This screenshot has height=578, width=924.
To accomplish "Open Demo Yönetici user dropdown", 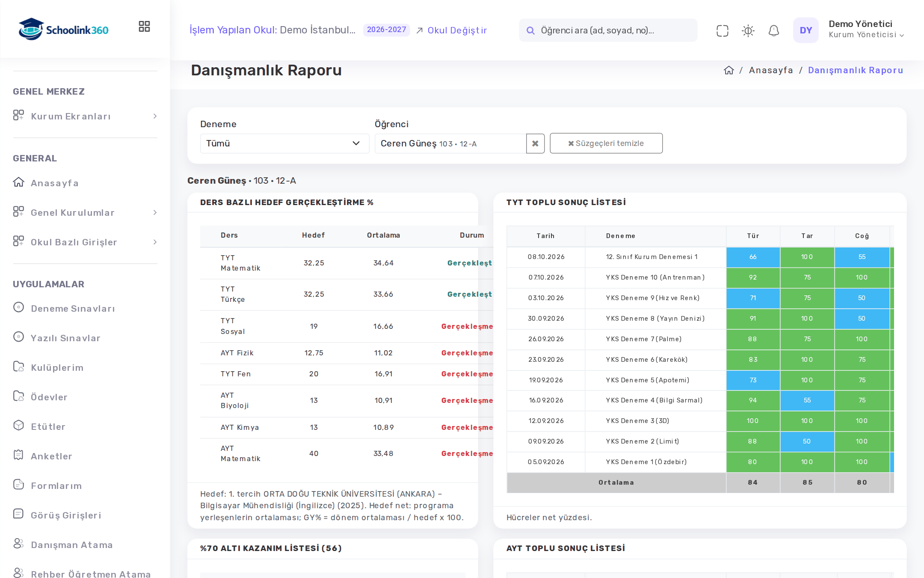I will (866, 30).
